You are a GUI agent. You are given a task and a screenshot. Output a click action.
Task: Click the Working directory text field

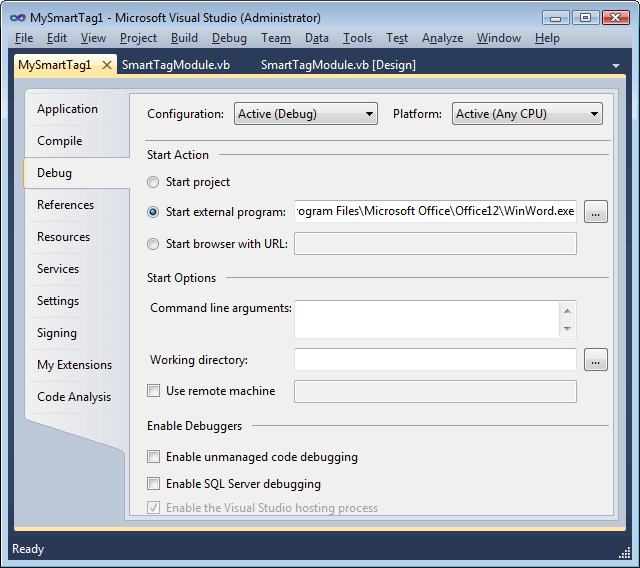pos(435,359)
